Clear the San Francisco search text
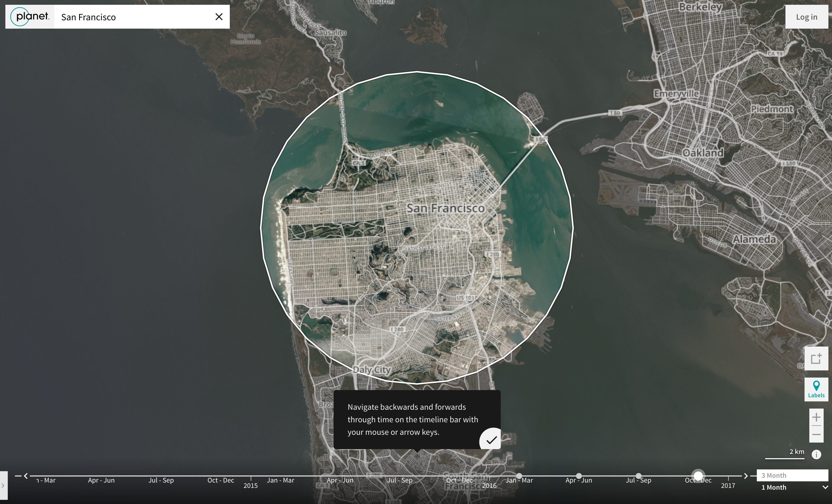The width and height of the screenshot is (832, 504). pyautogui.click(x=219, y=16)
